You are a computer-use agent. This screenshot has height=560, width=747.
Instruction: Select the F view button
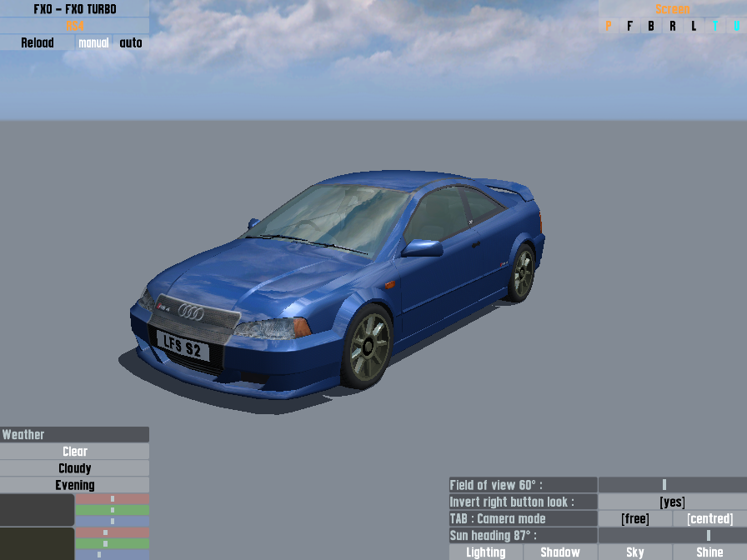[x=629, y=26]
